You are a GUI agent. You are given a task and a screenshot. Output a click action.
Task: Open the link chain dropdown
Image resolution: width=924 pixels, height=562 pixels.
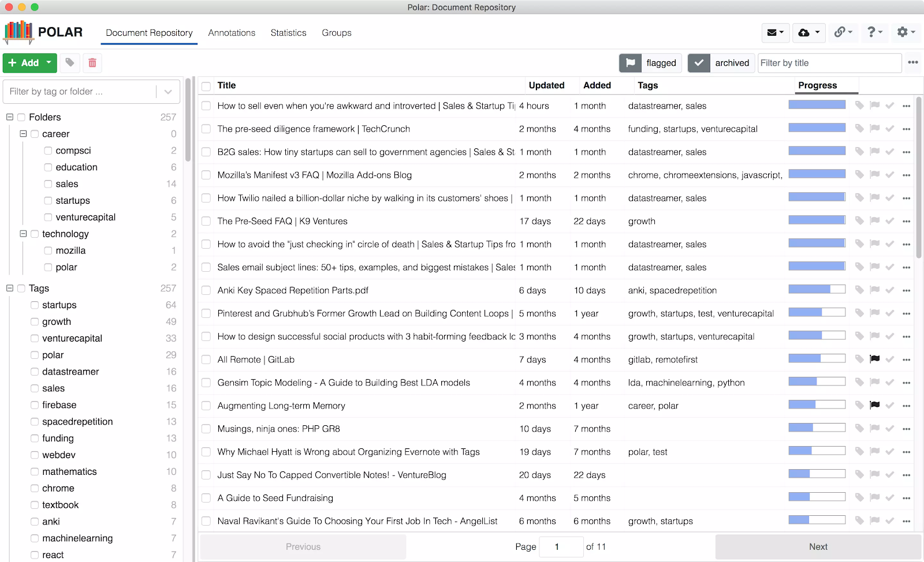point(843,32)
